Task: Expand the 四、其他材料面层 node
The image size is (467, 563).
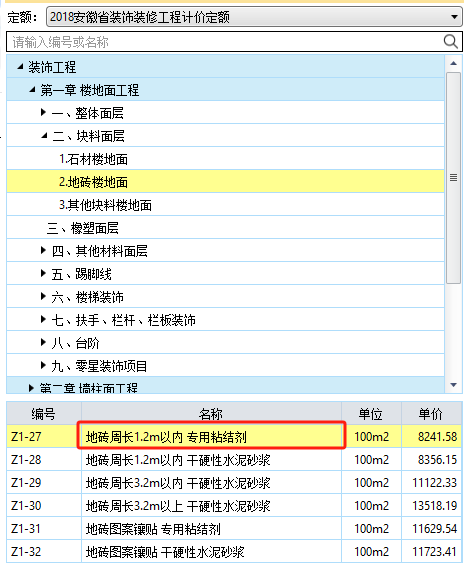Action: (x=43, y=250)
